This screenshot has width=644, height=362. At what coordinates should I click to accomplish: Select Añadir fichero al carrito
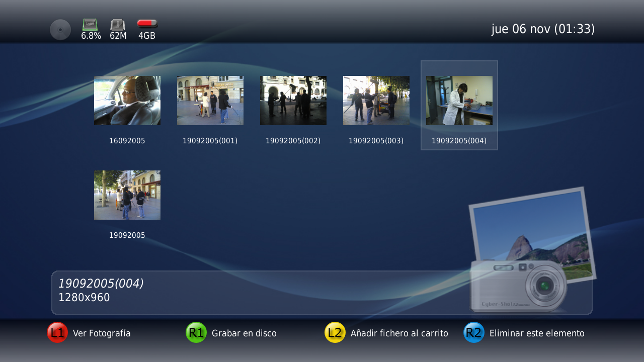pyautogui.click(x=399, y=333)
